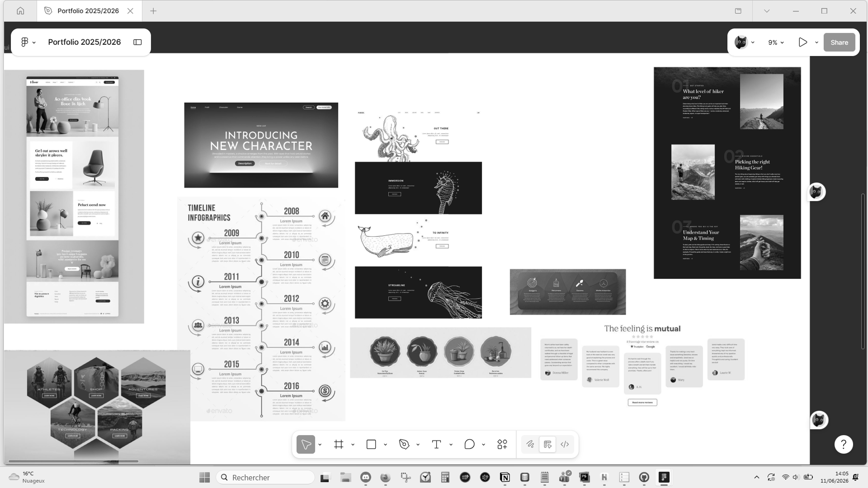
Task: Switch to Draw mode
Action: tap(530, 445)
